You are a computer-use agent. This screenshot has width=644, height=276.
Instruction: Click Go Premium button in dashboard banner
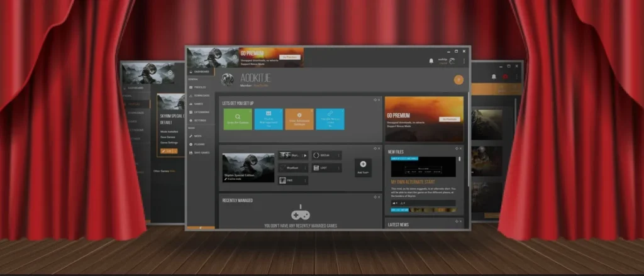click(450, 119)
